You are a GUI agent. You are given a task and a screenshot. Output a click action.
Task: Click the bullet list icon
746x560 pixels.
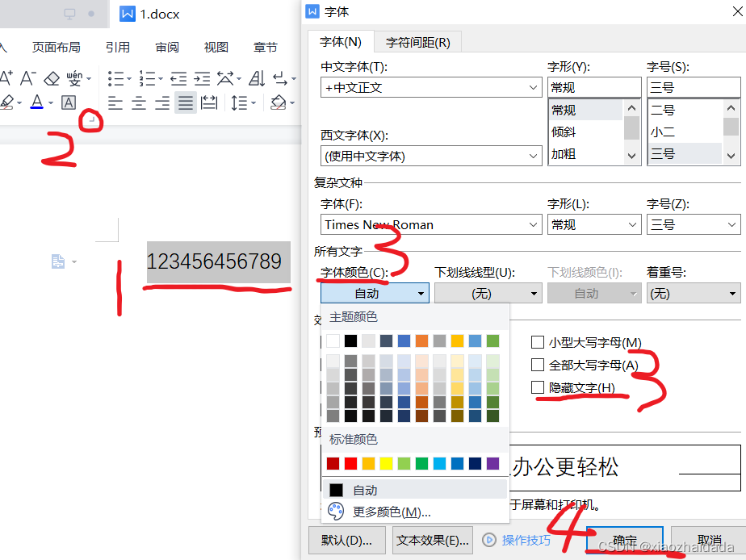pyautogui.click(x=115, y=78)
